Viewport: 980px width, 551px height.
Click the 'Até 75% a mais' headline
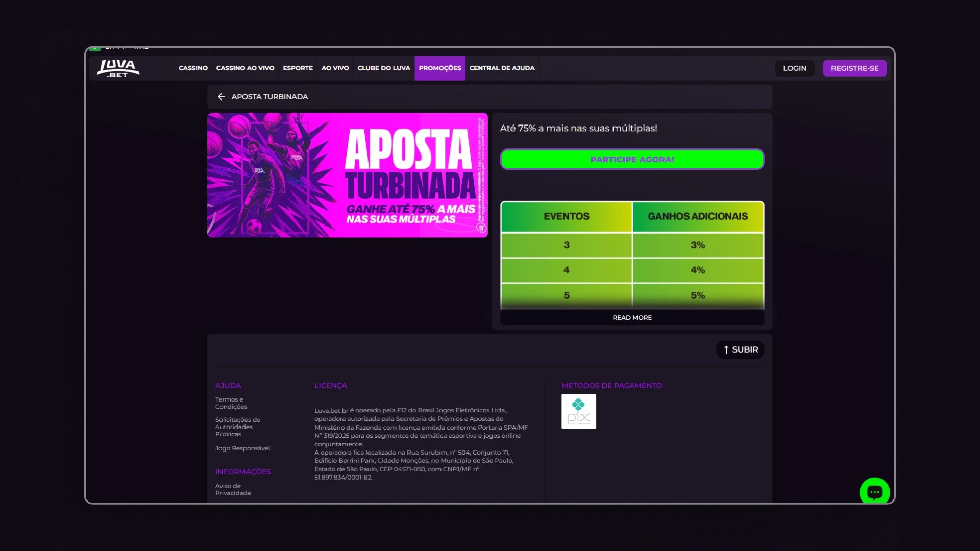pyautogui.click(x=578, y=128)
